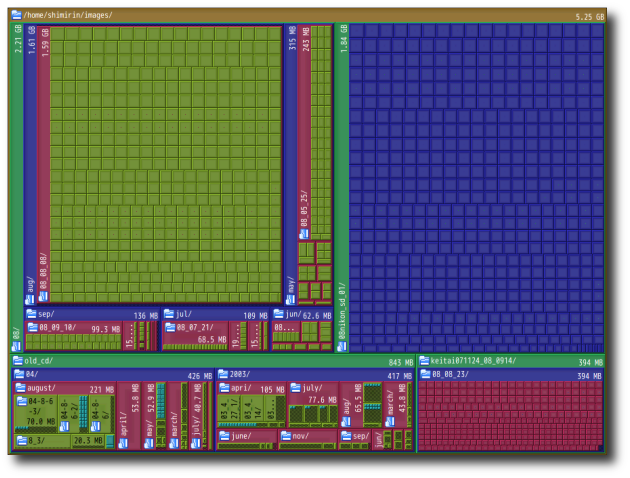This screenshot has height=478, width=630.
Task: Click the 08nikon_sd_01/ folder icon
Action: pos(342,346)
